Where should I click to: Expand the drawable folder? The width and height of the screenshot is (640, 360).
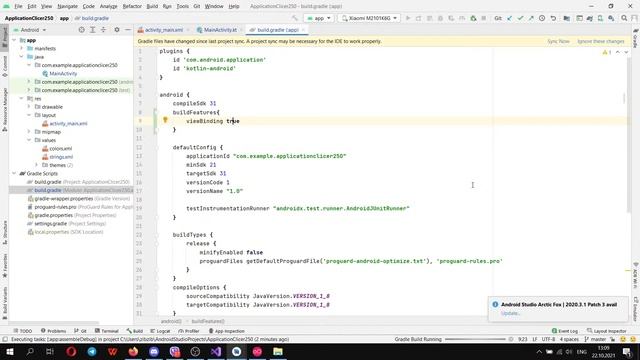pos(29,107)
